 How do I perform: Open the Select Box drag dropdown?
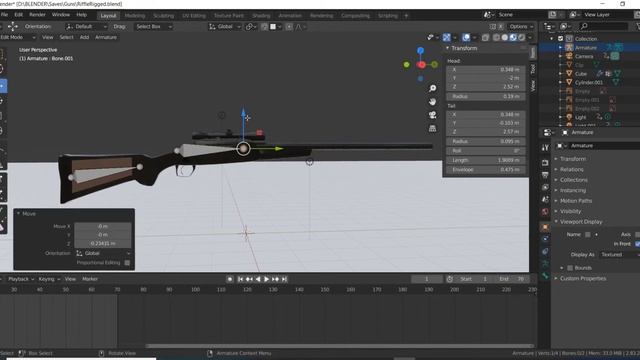tap(153, 27)
